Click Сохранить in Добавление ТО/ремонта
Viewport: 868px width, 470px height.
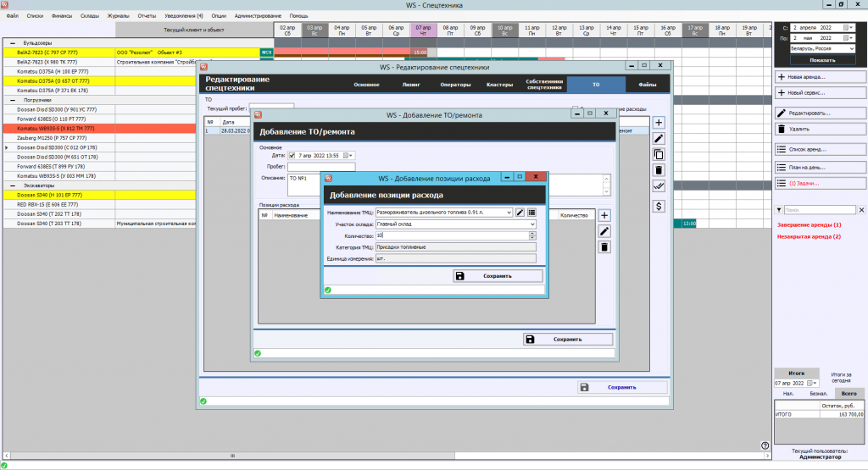[x=568, y=340]
